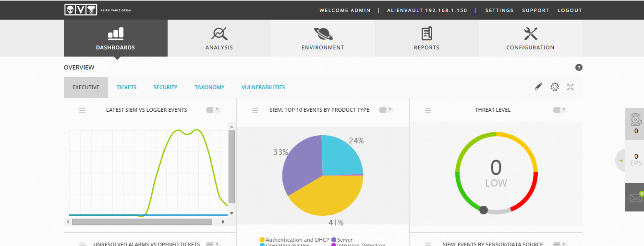Open Configuration wrench and screwdriver icon
Image resolution: width=644 pixels, height=246 pixels.
click(530, 34)
